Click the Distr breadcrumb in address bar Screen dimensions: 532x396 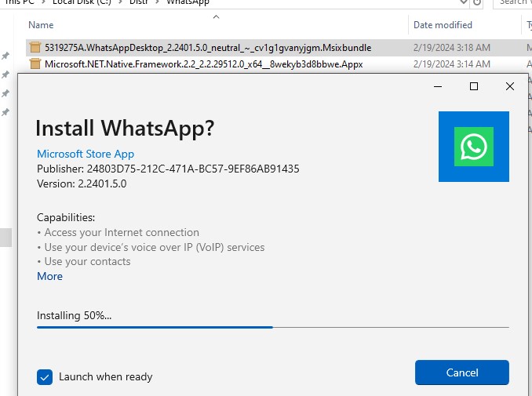coord(139,2)
